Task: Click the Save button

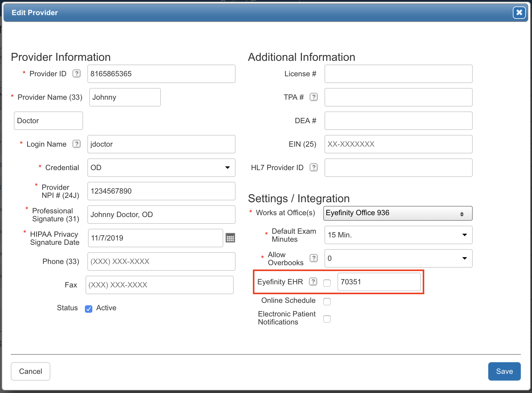Action: tap(504, 371)
